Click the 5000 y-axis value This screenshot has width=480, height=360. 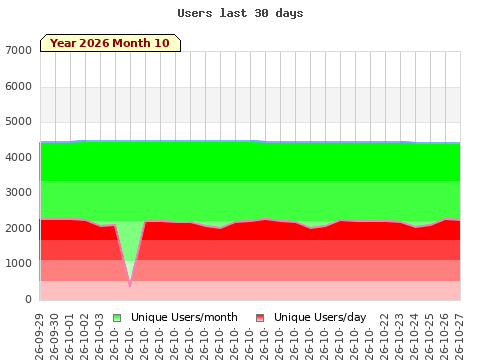coord(18,122)
